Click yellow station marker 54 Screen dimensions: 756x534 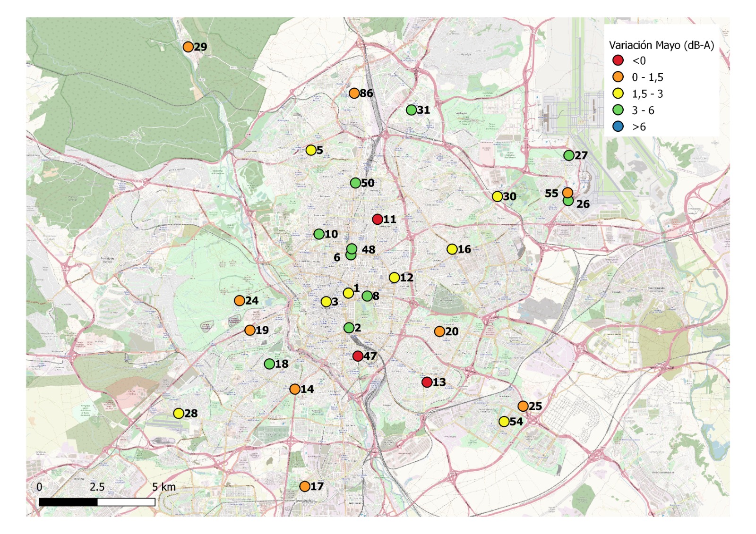(x=504, y=422)
